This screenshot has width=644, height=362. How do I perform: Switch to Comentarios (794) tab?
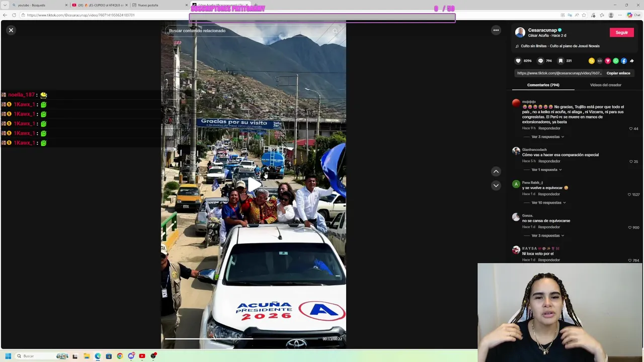click(543, 85)
